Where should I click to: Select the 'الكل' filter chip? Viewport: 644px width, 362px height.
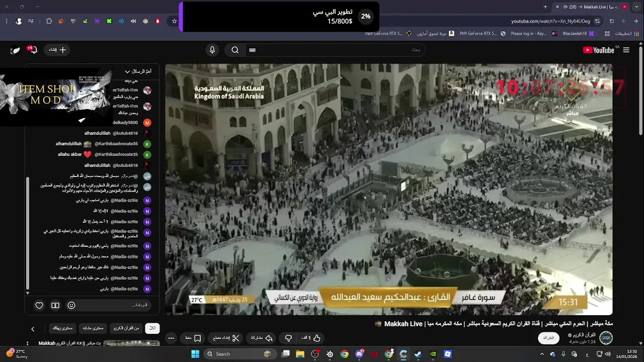point(152,328)
